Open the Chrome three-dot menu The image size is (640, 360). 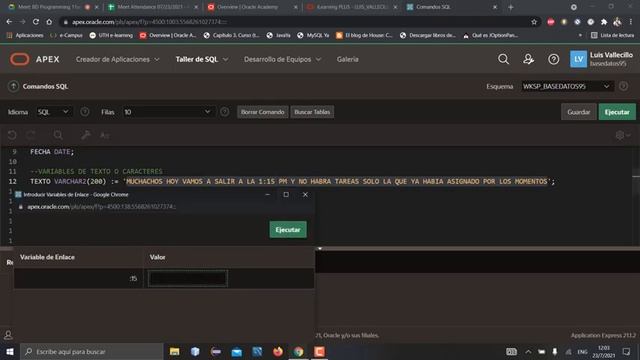631,22
